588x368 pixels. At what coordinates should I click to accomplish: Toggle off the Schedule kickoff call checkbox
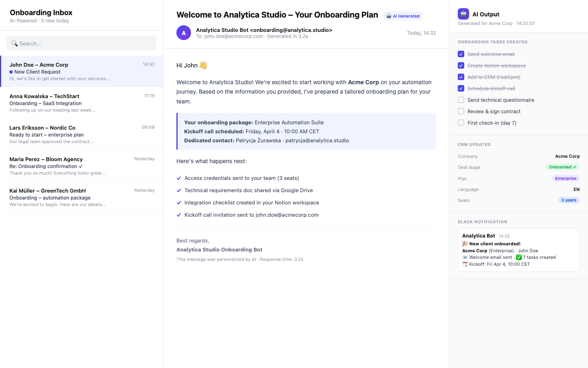[x=461, y=88]
